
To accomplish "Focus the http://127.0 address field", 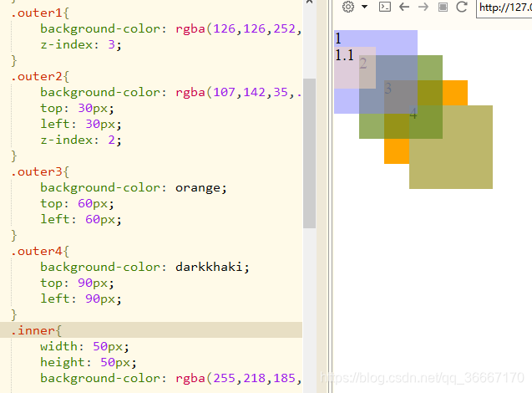I will click(x=504, y=8).
